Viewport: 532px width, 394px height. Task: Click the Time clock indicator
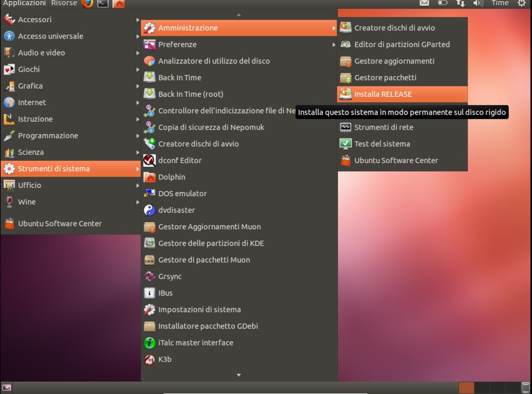point(500,3)
